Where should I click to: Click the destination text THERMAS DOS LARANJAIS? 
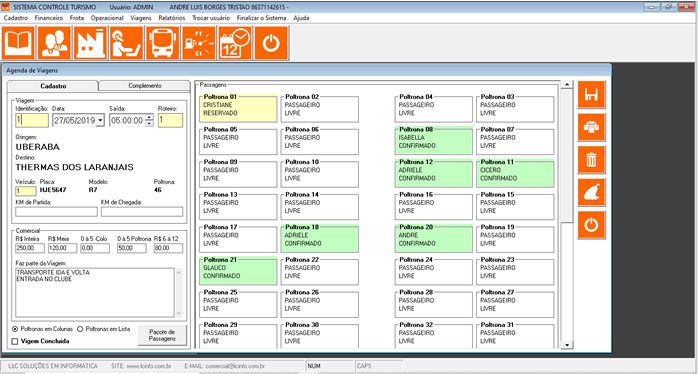coord(74,167)
